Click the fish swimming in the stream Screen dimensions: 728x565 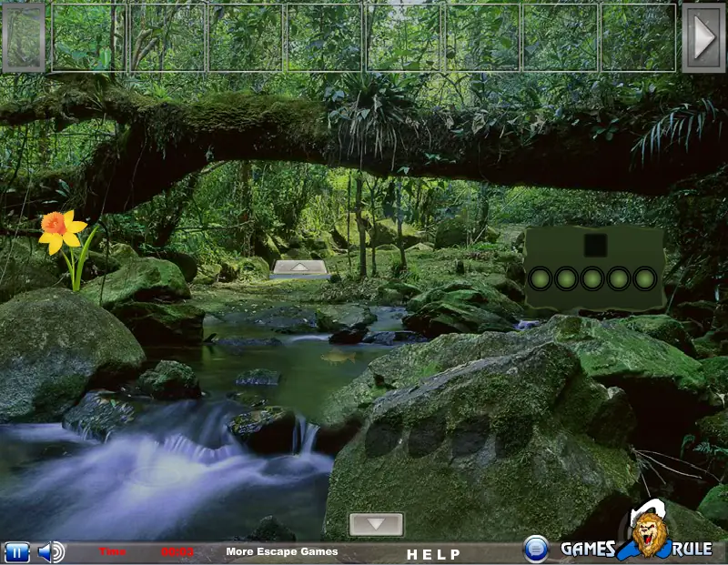339,357
